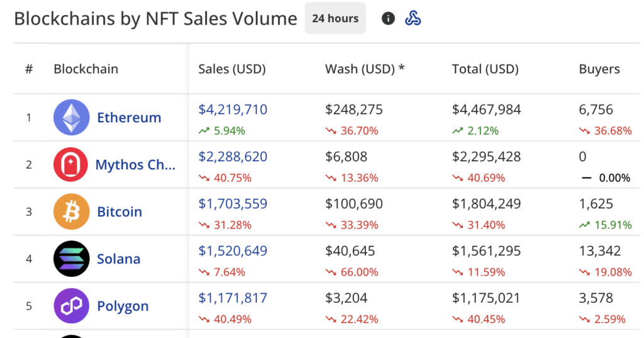The width and height of the screenshot is (644, 338).
Task: Click Bitcoin sales value $1,703,559
Action: click(x=233, y=203)
